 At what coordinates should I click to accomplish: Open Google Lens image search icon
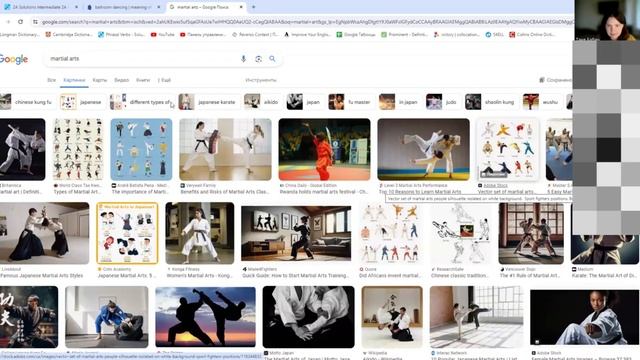258,59
